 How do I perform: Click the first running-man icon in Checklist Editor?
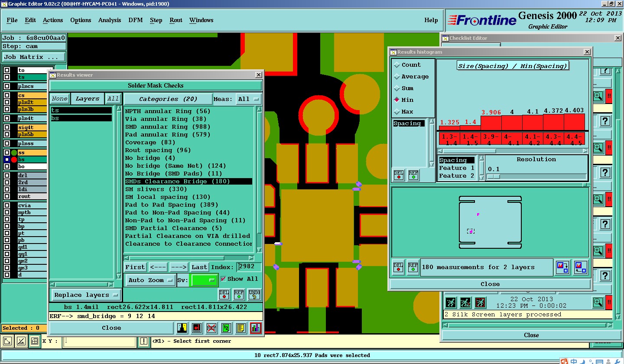click(x=451, y=302)
